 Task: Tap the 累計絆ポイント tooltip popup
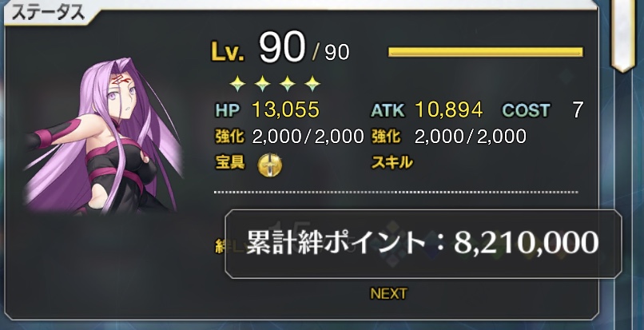pos(423,244)
